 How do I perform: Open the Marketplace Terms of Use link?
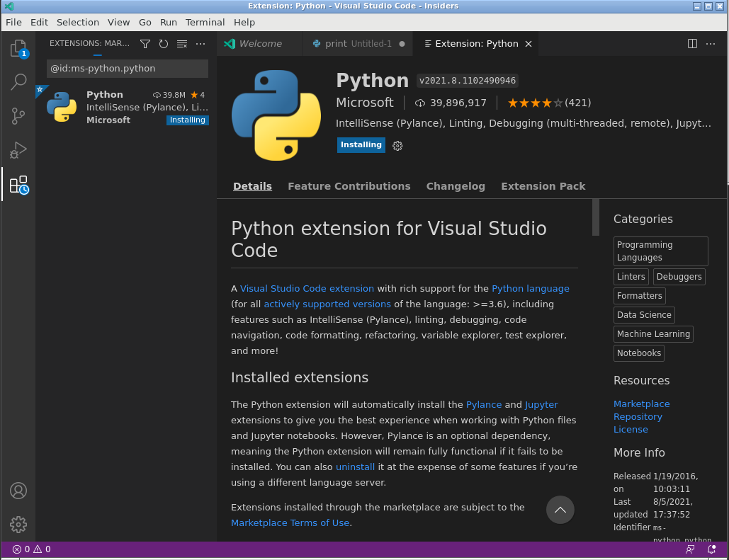pyautogui.click(x=290, y=522)
